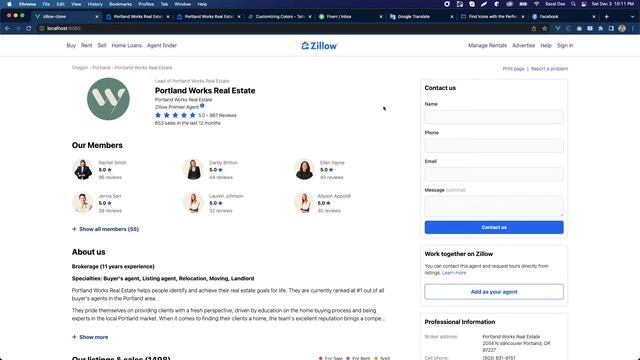
Task: Click the green V extension icon
Action: (558, 29)
